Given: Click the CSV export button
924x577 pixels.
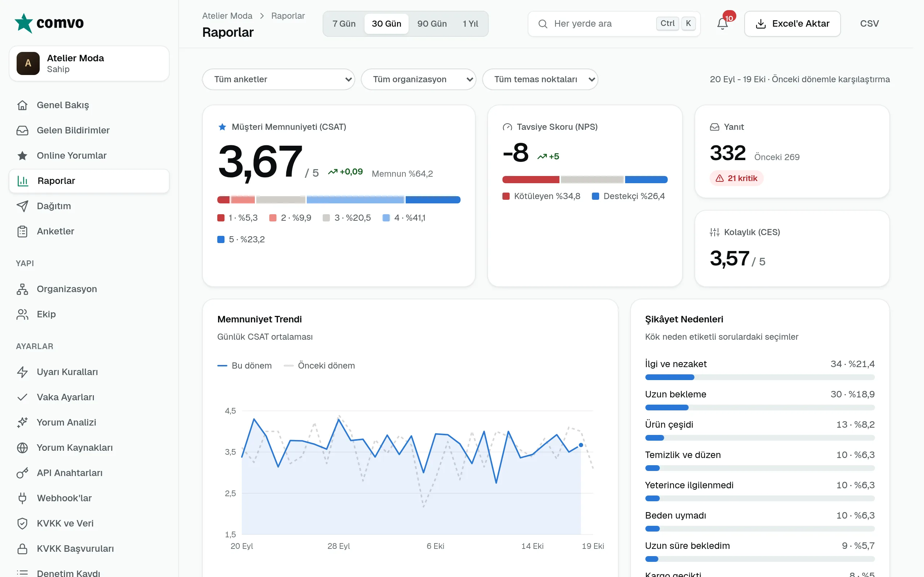Looking at the screenshot, I should (869, 24).
